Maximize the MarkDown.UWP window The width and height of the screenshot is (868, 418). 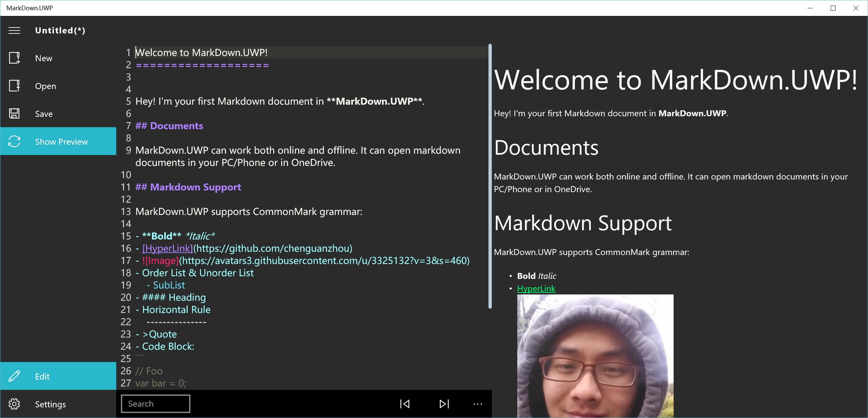[833, 8]
